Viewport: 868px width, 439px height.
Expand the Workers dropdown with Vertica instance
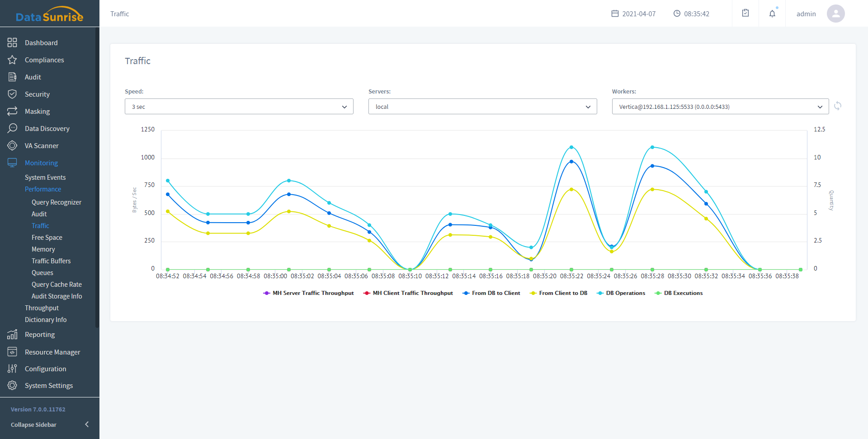[720, 107]
